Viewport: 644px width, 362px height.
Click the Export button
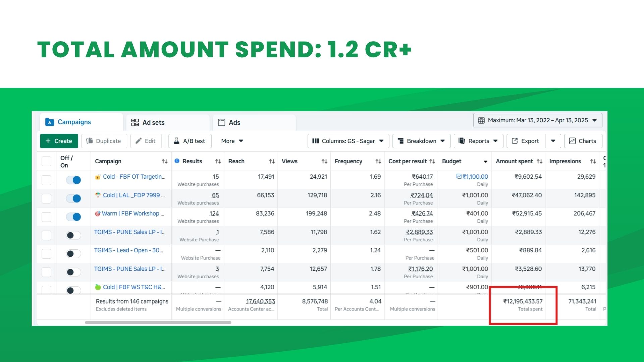coord(526,141)
